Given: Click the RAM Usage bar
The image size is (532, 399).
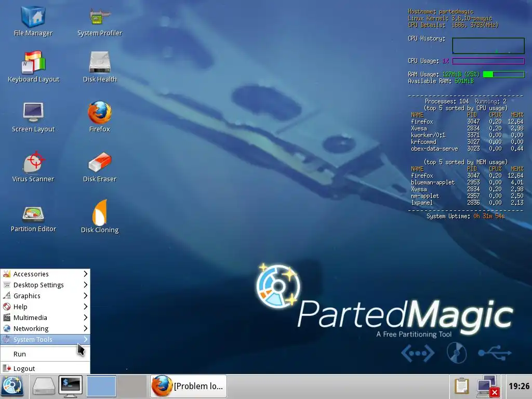Looking at the screenshot, I should (503, 74).
